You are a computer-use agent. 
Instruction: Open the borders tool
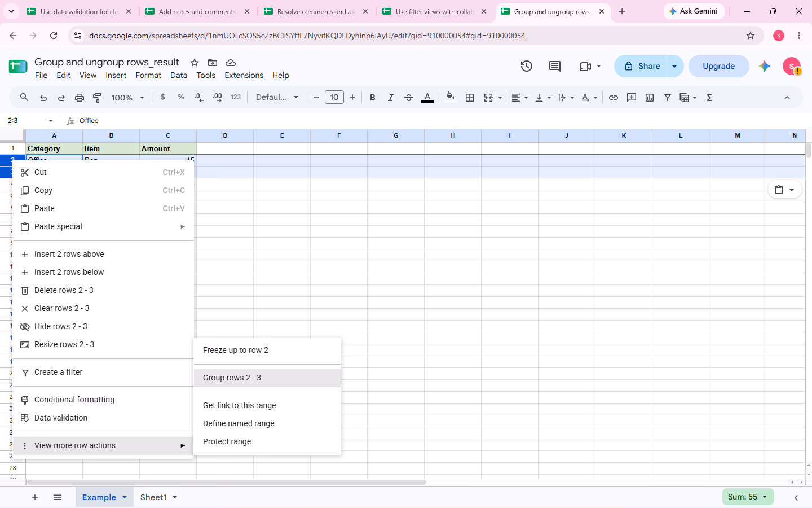[470, 98]
